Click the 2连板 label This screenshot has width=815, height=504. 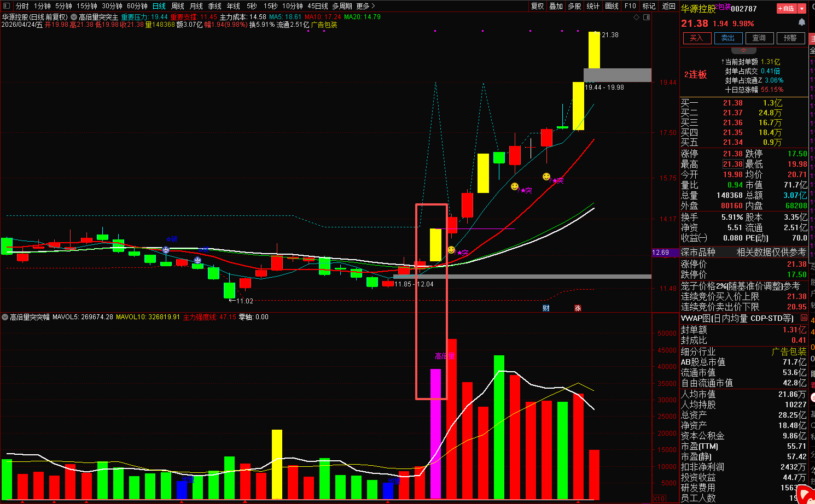click(695, 74)
